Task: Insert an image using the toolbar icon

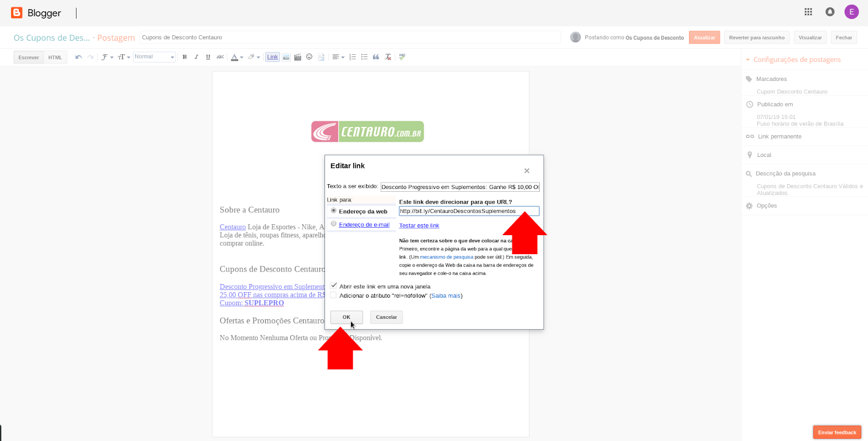Action: tap(286, 57)
